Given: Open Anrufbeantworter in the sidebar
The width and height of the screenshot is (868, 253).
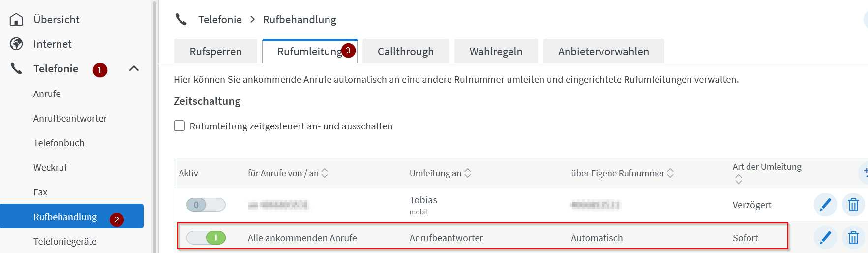Looking at the screenshot, I should coord(70,118).
